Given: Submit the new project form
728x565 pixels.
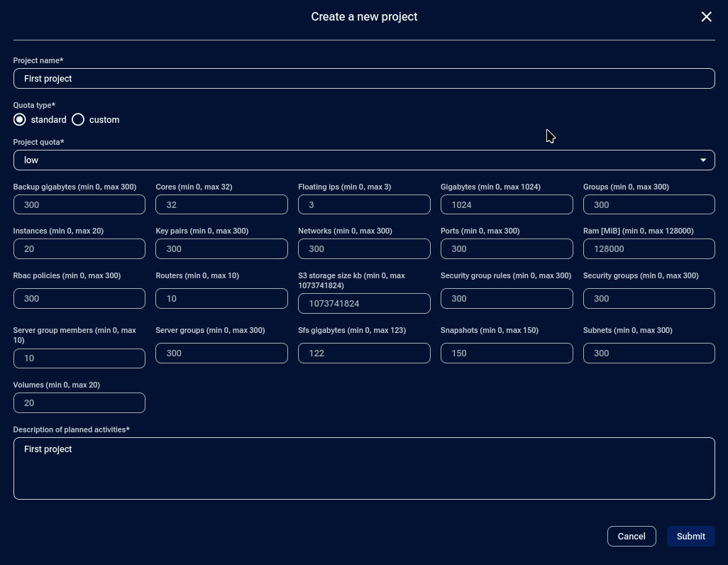Looking at the screenshot, I should click(691, 536).
